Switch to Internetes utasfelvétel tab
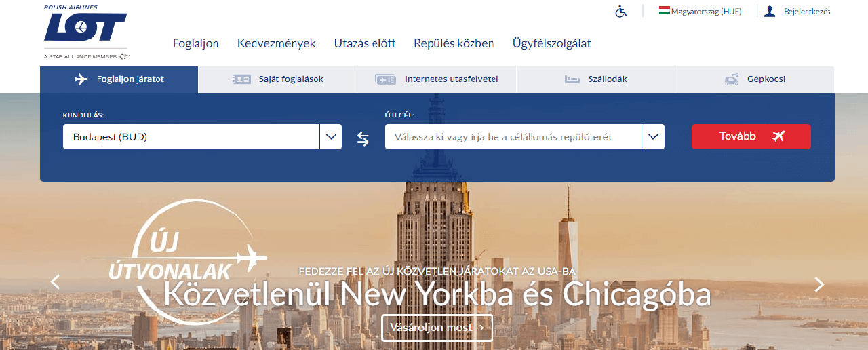The height and width of the screenshot is (350, 868). pos(437,79)
